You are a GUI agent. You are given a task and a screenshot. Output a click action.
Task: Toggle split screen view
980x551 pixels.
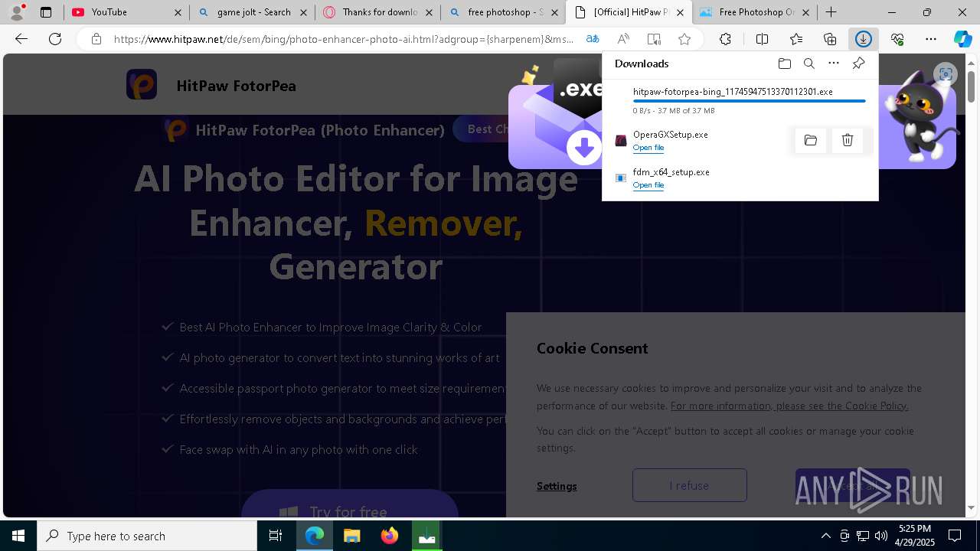click(762, 39)
